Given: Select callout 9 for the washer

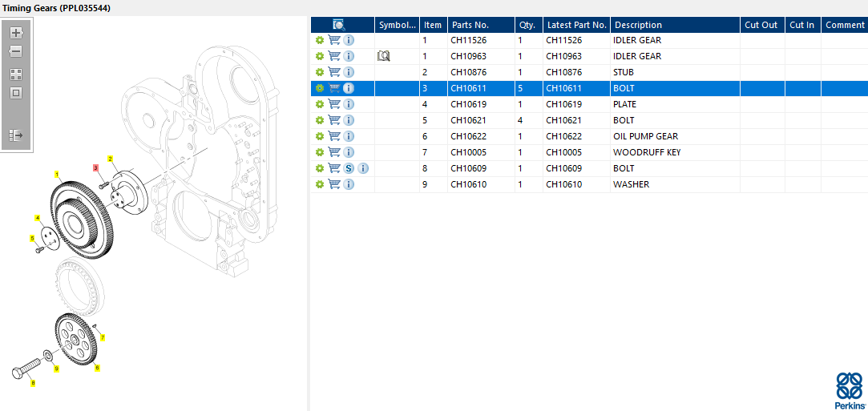Looking at the screenshot, I should (56, 368).
